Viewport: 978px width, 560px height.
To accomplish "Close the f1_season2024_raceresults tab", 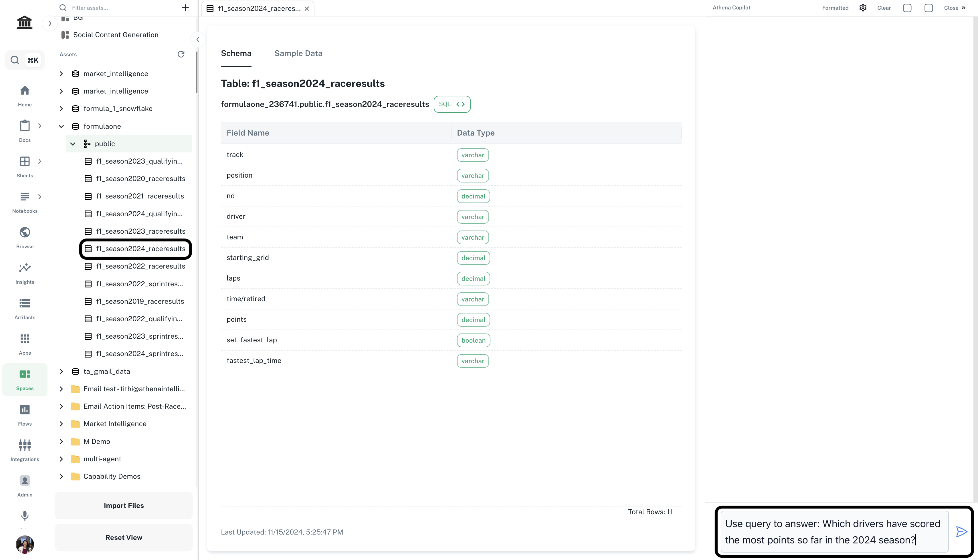I will (307, 9).
